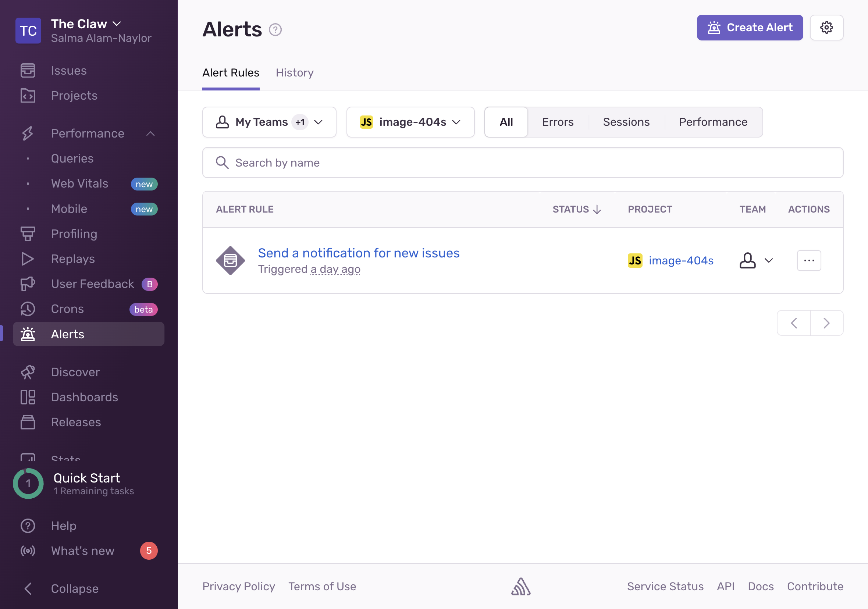
Task: Open alert settings gear icon
Action: pyautogui.click(x=826, y=27)
